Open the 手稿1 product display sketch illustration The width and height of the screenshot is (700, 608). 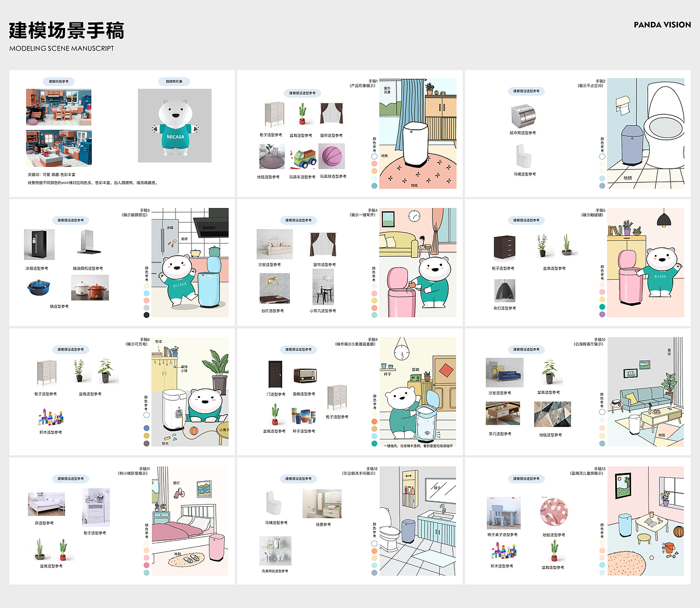[417, 134]
